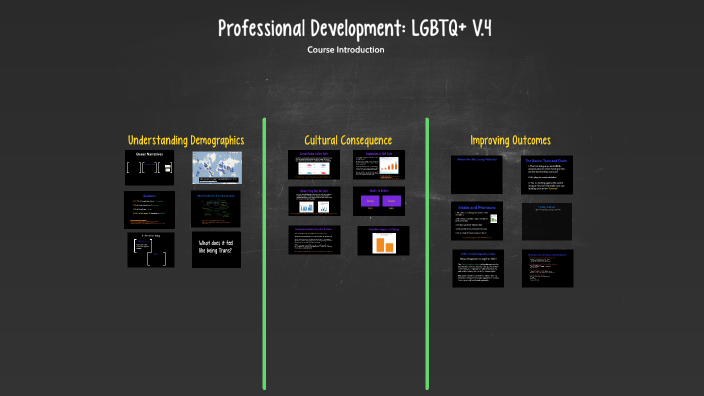
Task: Open the text-only slide below the blue bar charts slide
Action: 314,240
